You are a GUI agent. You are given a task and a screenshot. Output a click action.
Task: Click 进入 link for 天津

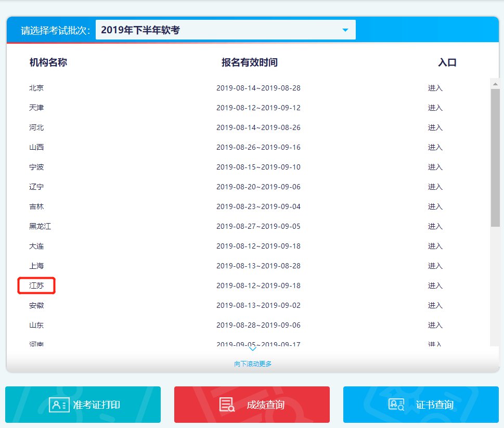tap(435, 108)
